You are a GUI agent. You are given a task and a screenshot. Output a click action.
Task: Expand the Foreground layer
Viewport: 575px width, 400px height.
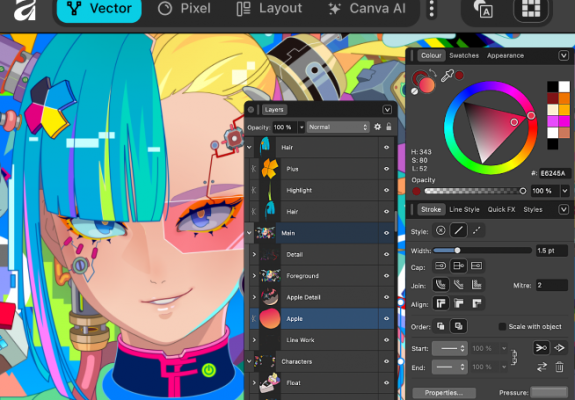(254, 276)
